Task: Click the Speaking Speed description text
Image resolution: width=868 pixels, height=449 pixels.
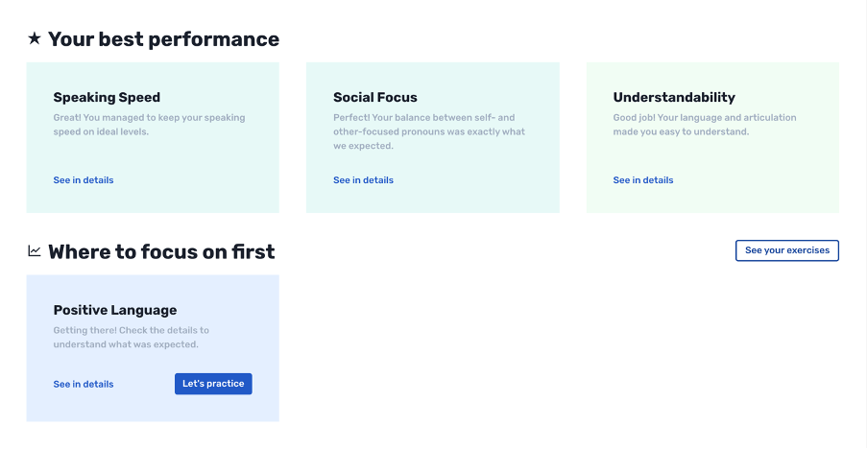Action: [150, 125]
